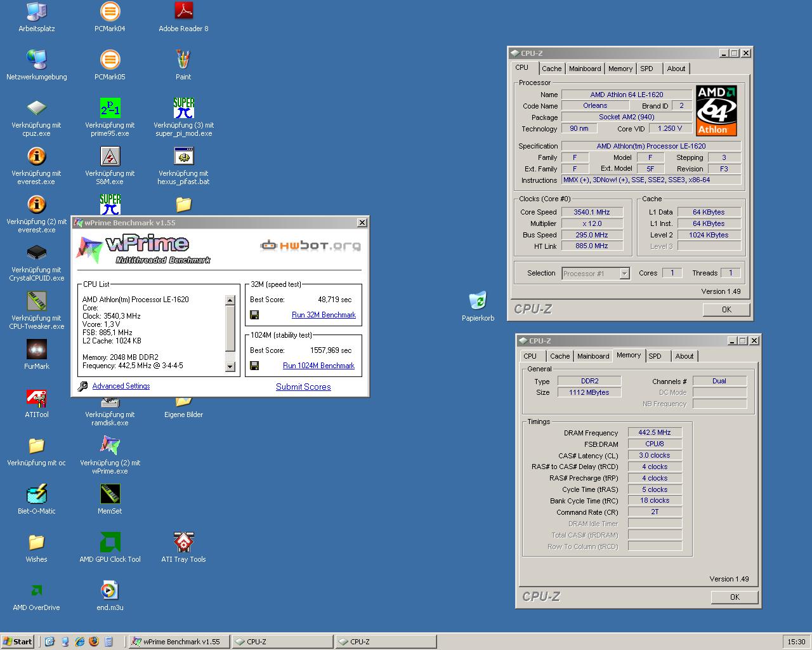Select the S&M.exe shortcut icon
The width and height of the screenshot is (812, 650).
coord(110,156)
